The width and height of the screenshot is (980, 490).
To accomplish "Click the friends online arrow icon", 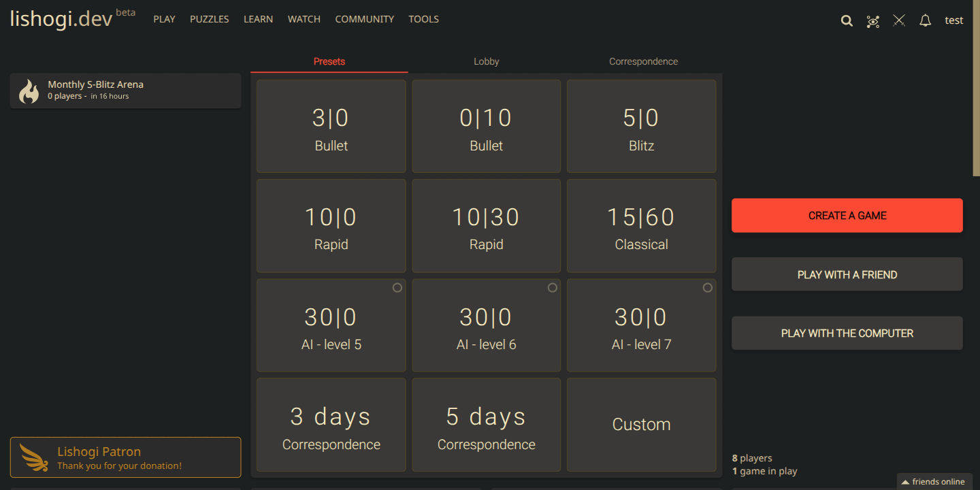I will click(x=905, y=482).
